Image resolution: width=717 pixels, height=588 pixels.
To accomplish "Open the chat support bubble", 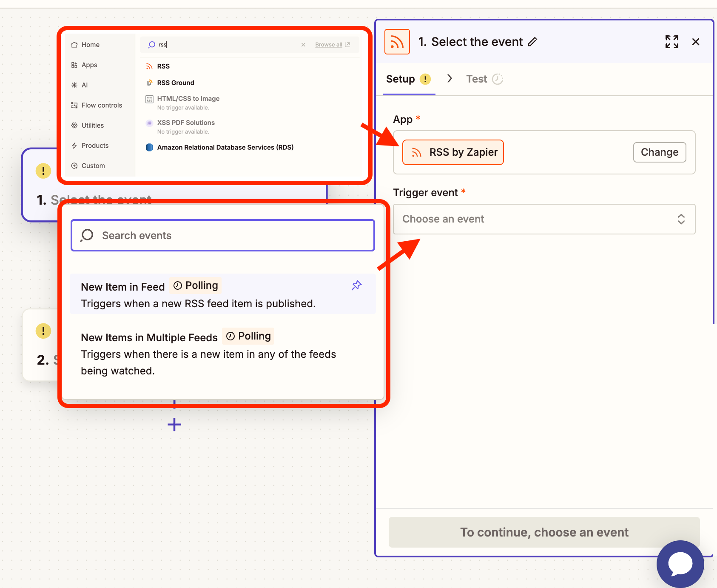I will click(680, 564).
